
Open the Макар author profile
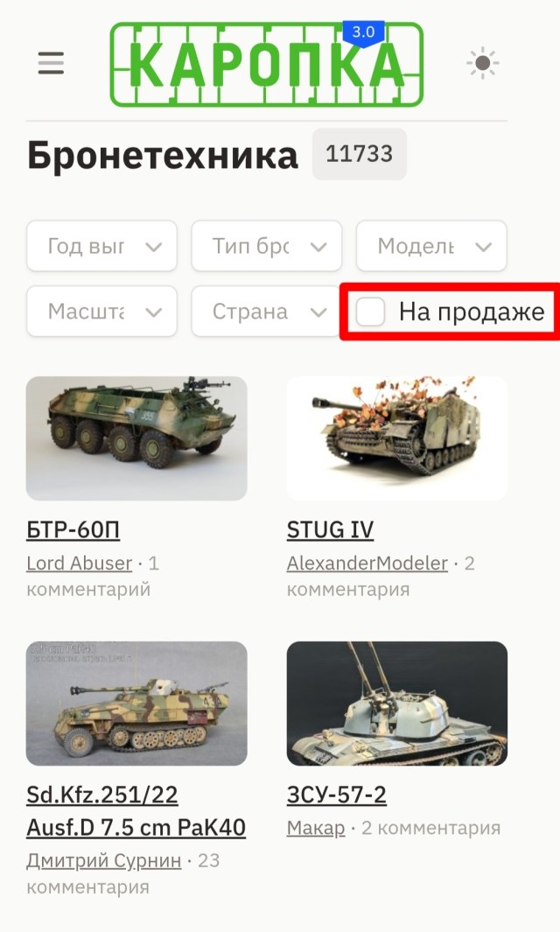(316, 827)
